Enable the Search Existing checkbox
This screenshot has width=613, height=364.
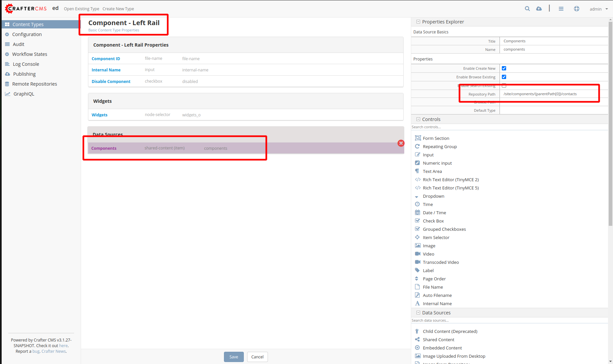(504, 85)
